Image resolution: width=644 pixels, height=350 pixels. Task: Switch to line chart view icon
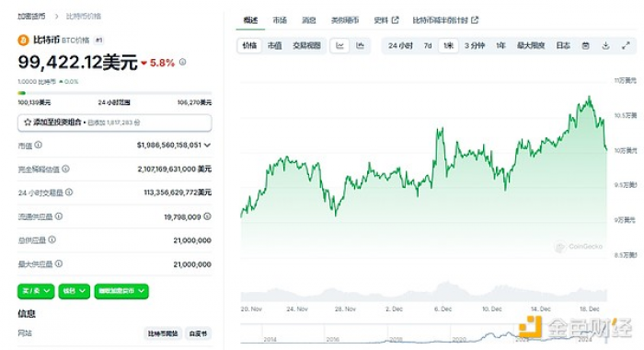[339, 46]
